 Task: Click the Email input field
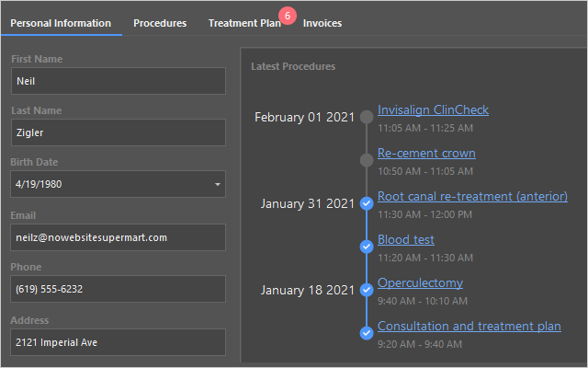pos(118,237)
